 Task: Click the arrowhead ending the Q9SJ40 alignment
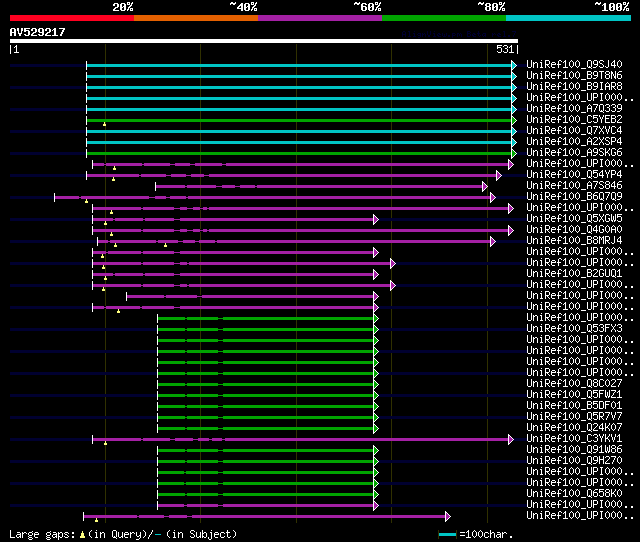click(514, 65)
